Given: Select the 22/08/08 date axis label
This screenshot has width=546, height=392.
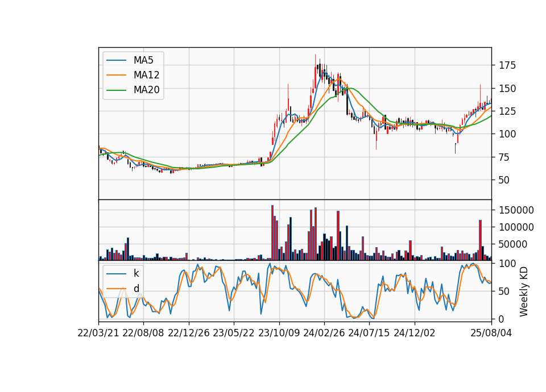Looking at the screenshot, I should pyautogui.click(x=143, y=333).
